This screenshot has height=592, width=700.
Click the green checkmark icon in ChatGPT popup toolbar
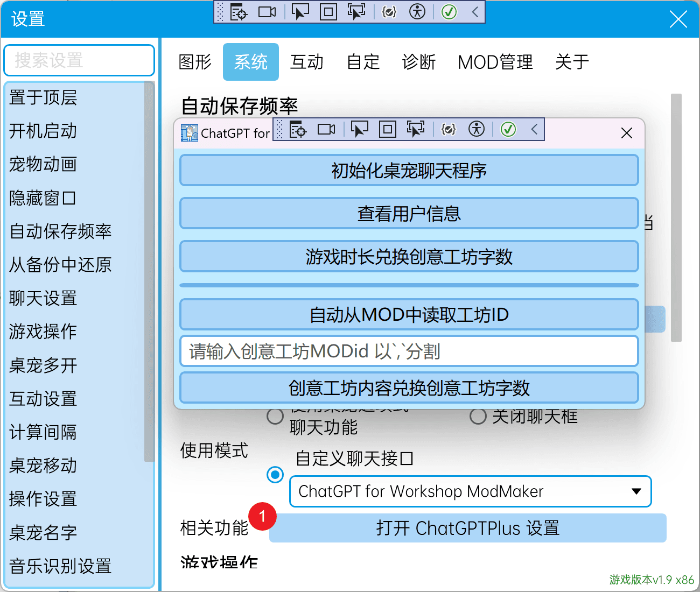click(x=508, y=129)
